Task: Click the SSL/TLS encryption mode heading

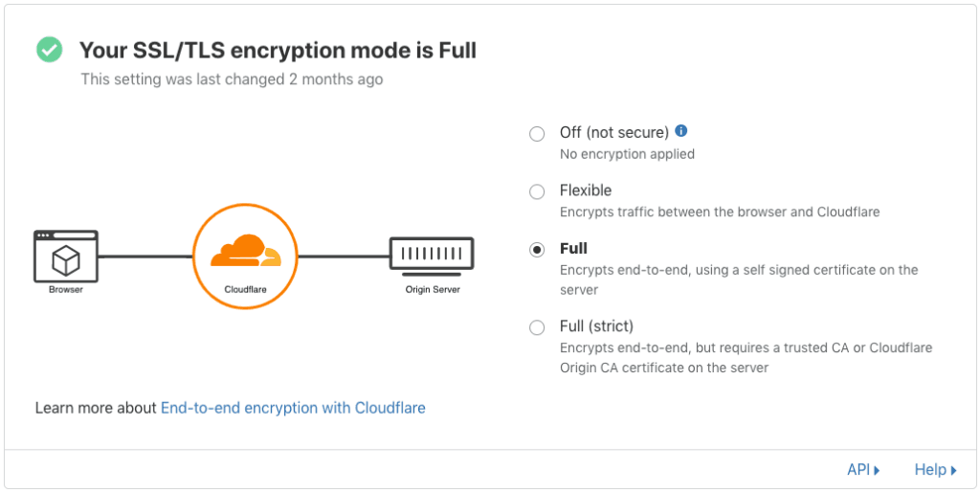Action: click(x=278, y=50)
